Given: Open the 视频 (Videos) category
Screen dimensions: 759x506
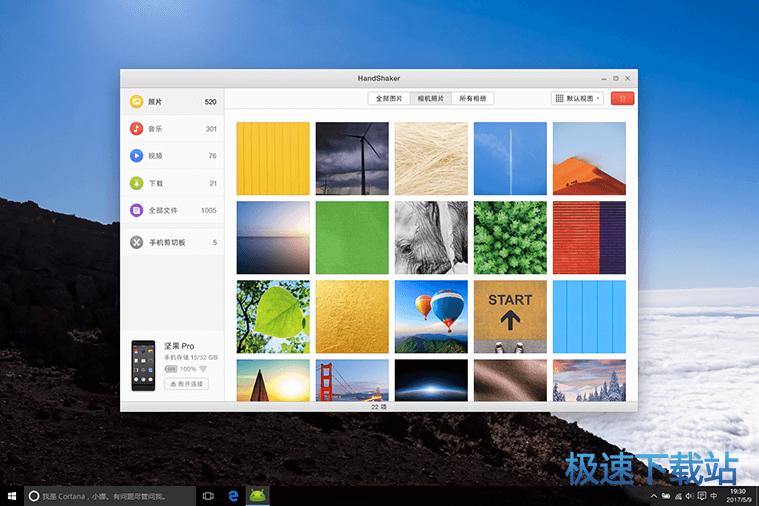Looking at the screenshot, I should coord(171,156).
